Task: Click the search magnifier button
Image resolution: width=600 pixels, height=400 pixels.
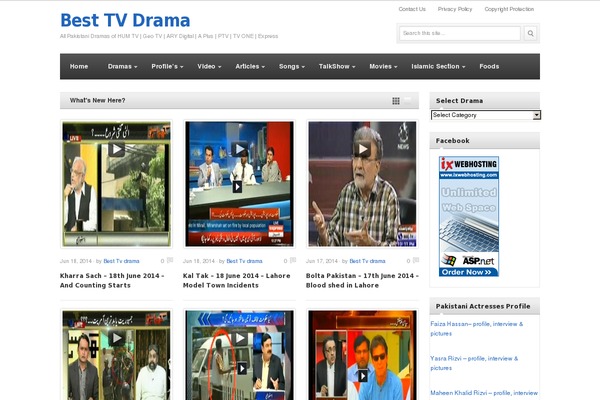Action: pyautogui.click(x=530, y=33)
